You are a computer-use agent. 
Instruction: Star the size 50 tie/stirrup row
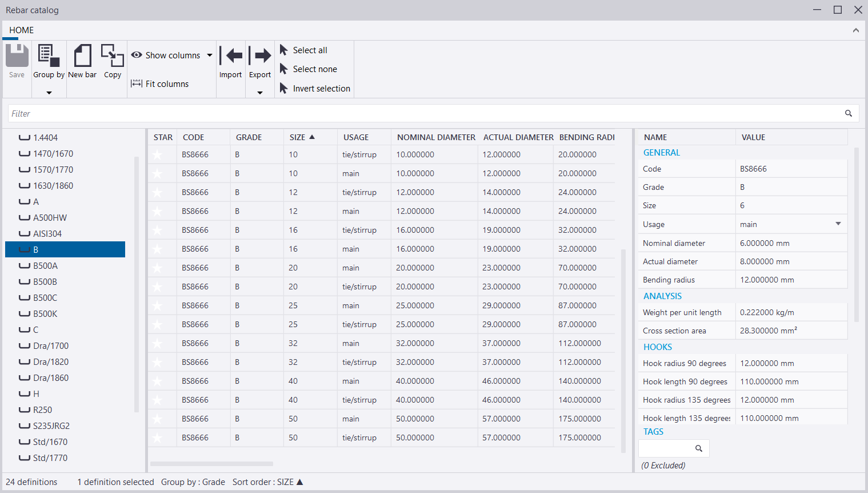point(158,438)
